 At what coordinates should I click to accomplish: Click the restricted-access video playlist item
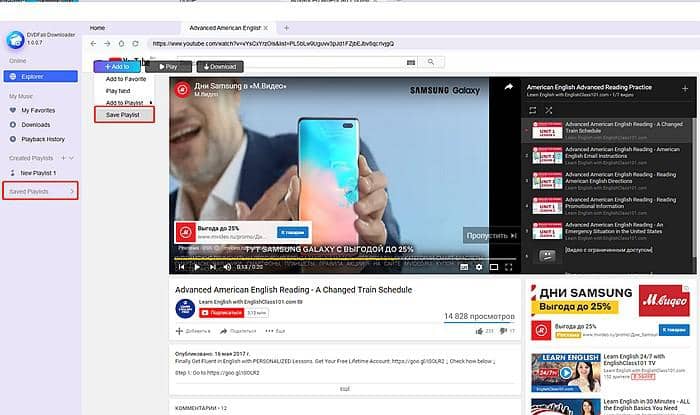pos(607,255)
